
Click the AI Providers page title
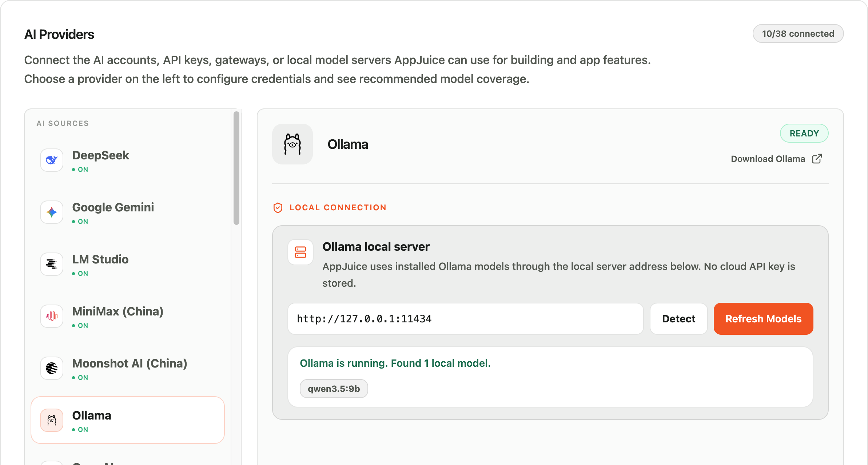[59, 35]
